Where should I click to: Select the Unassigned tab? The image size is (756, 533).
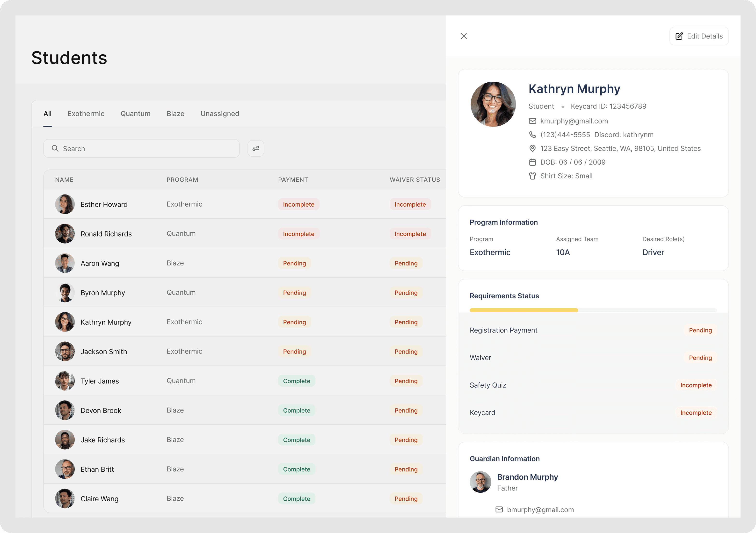[220, 114]
